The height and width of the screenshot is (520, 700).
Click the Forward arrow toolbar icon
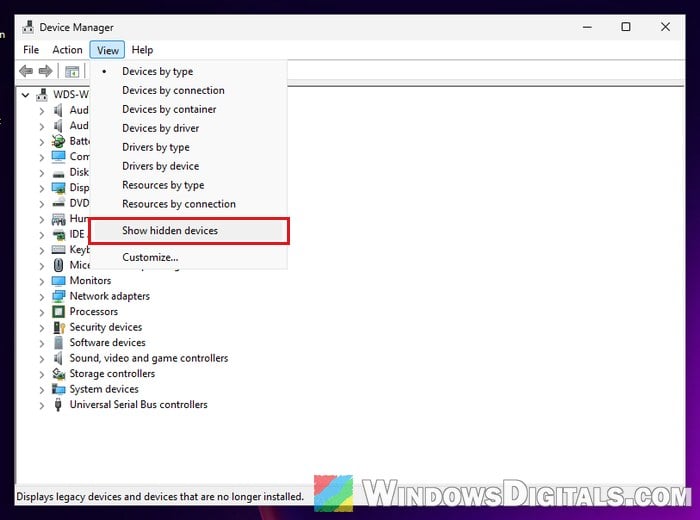coord(45,71)
